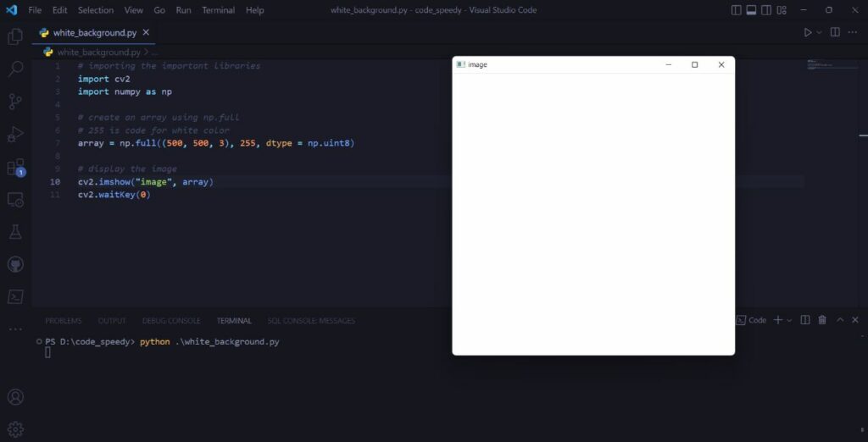
Task: Open the Run menu
Action: [183, 10]
